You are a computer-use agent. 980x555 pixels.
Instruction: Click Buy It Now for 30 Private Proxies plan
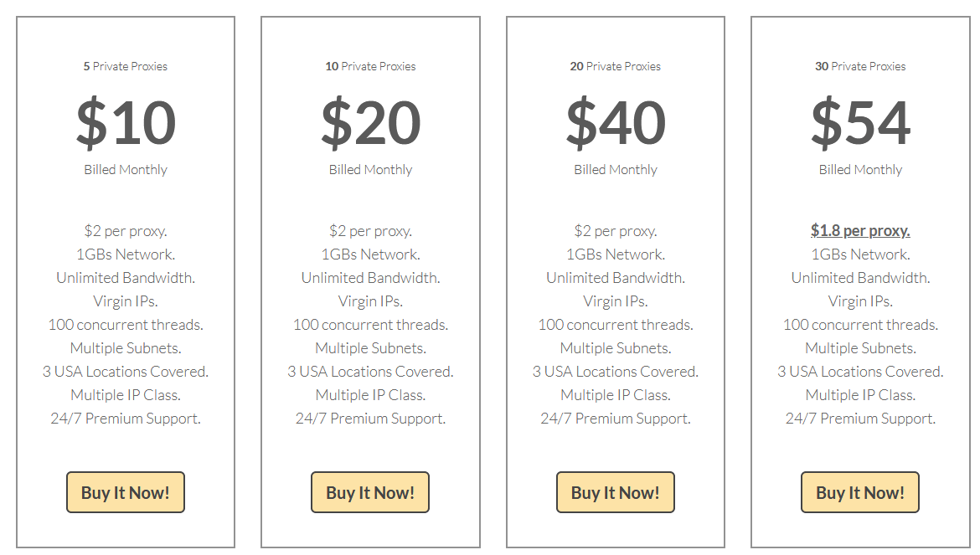pos(859,492)
